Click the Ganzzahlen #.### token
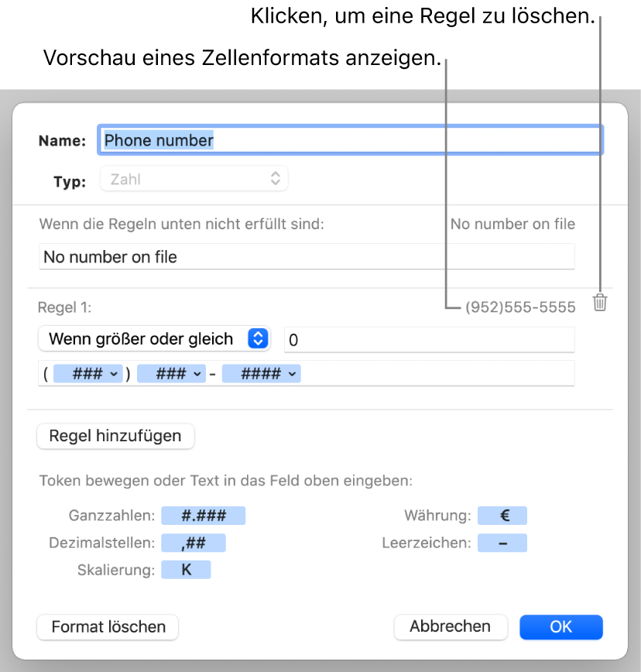 click(202, 516)
